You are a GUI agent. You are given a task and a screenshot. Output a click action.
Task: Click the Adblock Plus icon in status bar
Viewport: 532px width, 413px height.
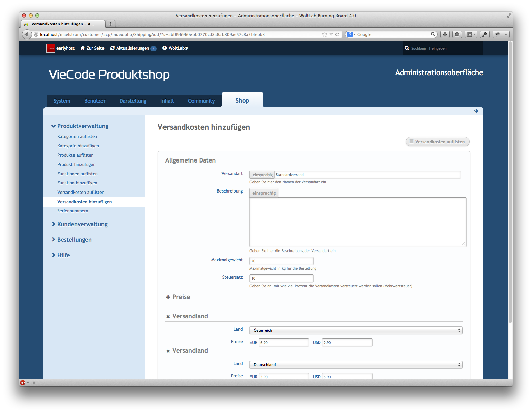click(x=23, y=382)
